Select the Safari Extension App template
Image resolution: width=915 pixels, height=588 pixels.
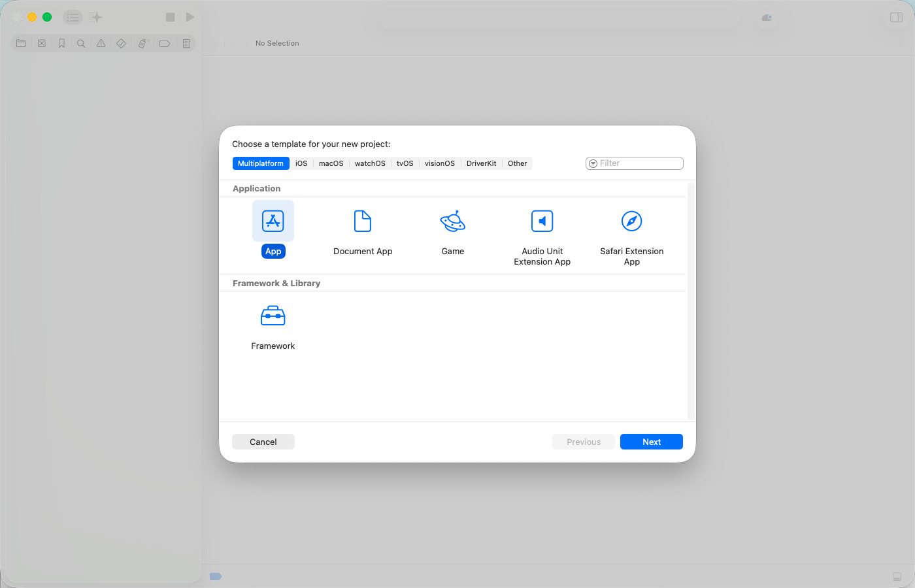[631, 221]
